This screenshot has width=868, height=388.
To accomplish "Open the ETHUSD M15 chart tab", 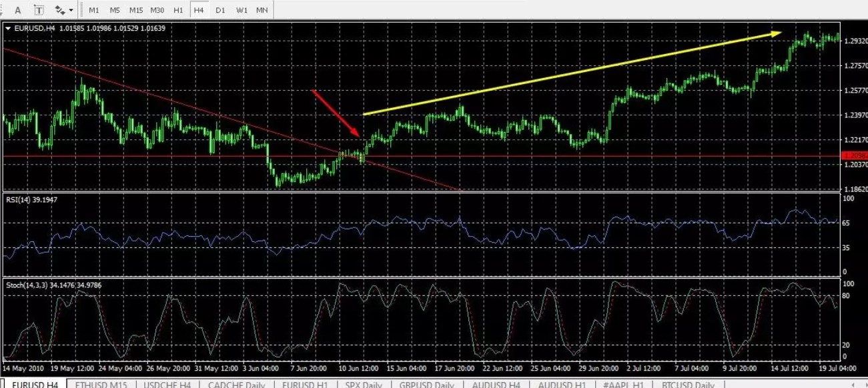I will [101, 384].
